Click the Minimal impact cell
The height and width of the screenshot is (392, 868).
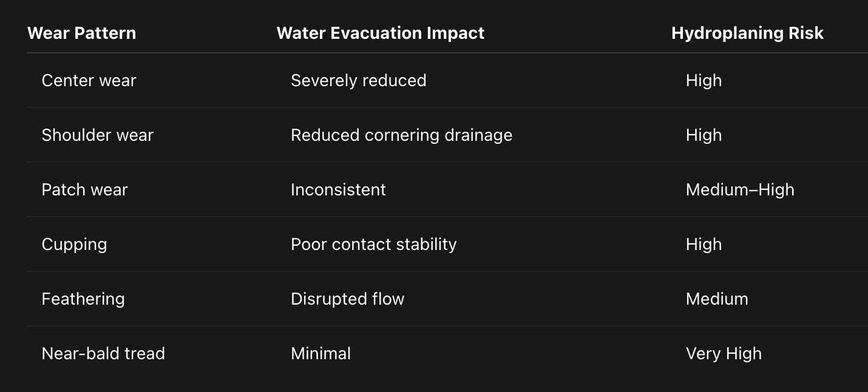320,353
